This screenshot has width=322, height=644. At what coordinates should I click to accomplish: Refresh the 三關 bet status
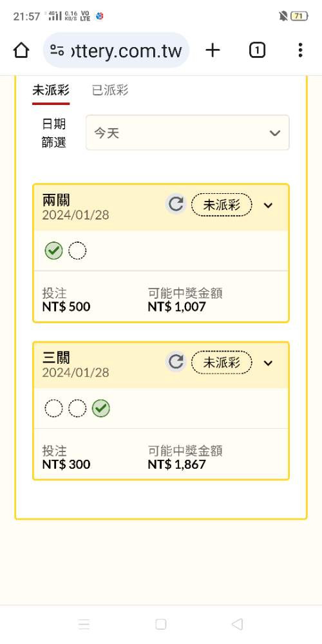click(x=176, y=362)
